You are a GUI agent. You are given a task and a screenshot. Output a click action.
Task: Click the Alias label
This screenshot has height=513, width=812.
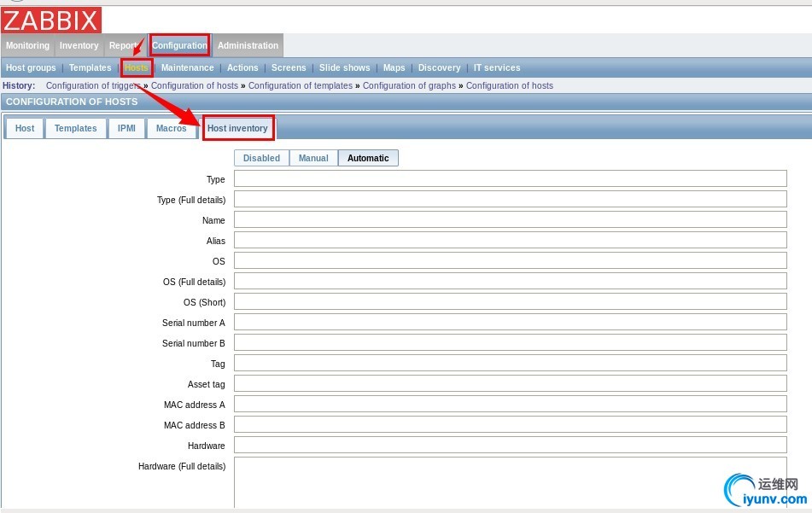tap(215, 242)
